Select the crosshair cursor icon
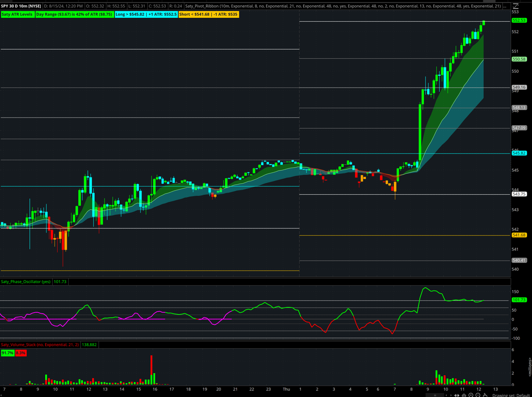Screen dimensions: 532x397 tap(464, 395)
